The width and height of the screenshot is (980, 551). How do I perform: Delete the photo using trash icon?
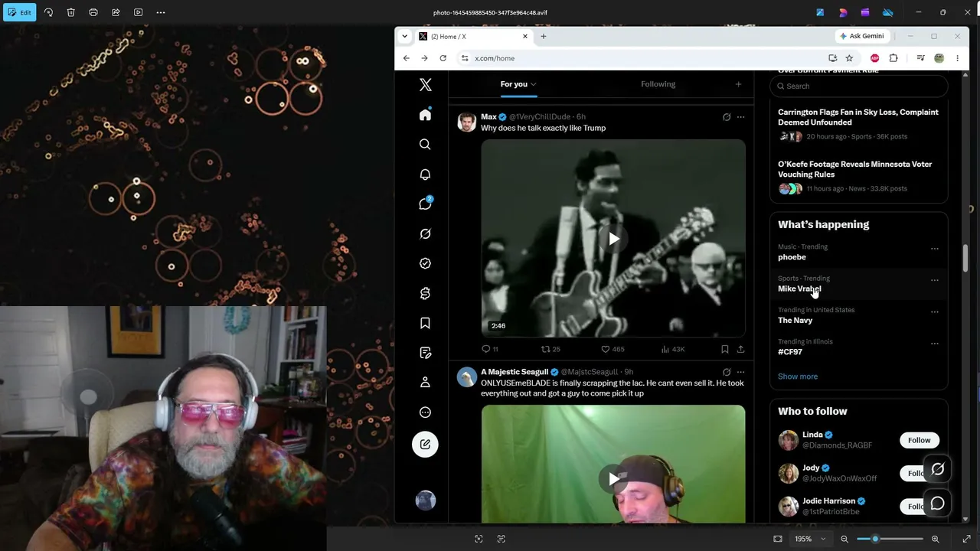tap(70, 12)
